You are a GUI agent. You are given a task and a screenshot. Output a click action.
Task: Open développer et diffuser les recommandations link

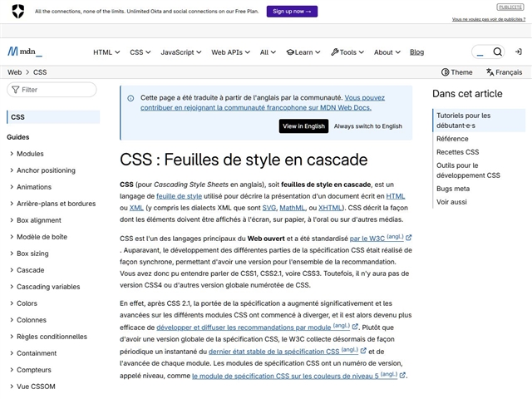point(253,328)
